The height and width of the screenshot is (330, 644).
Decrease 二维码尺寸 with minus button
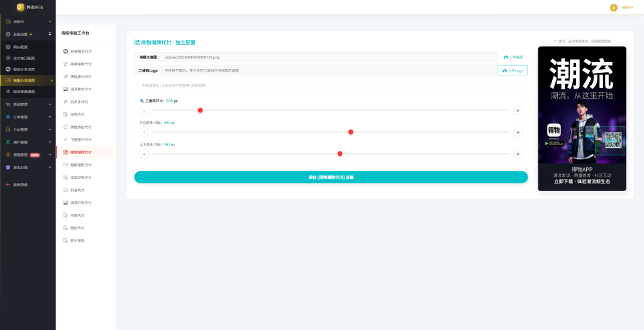[x=144, y=111]
